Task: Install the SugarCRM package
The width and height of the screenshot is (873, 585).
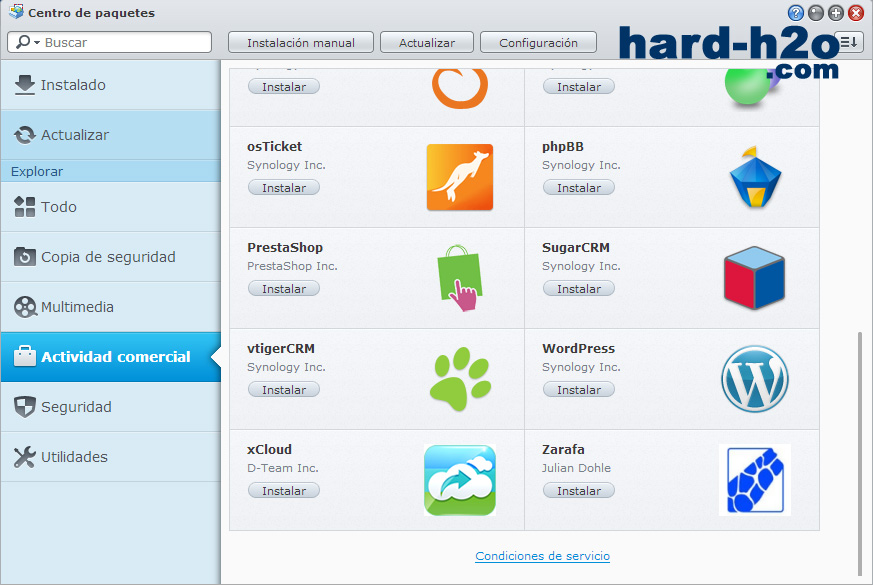Action: coord(579,288)
